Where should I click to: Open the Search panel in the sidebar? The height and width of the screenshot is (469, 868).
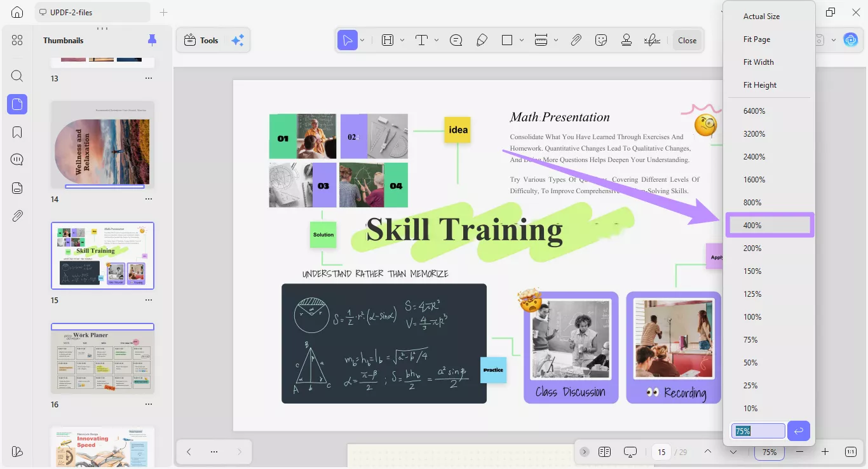pyautogui.click(x=17, y=76)
